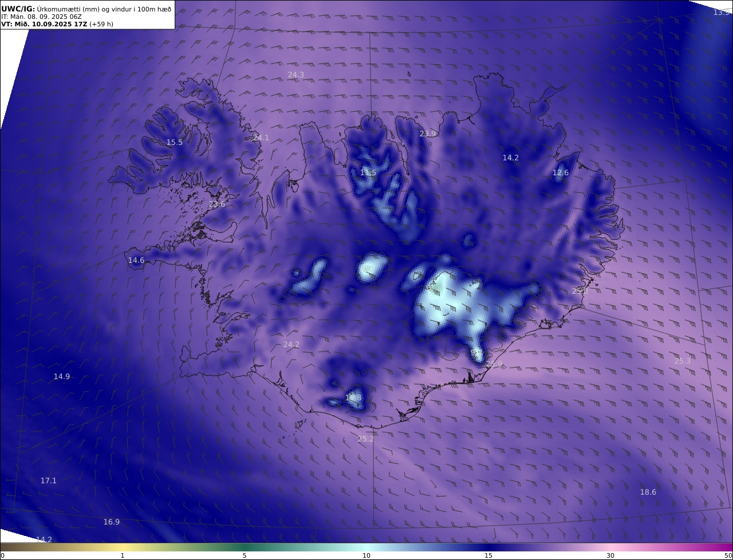Click the 24.2 value label
This screenshot has width=733, height=560.
click(x=291, y=345)
